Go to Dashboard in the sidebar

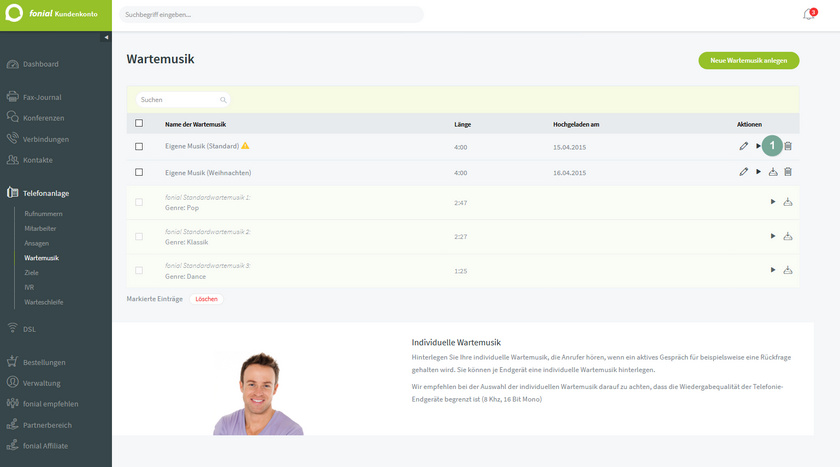41,64
